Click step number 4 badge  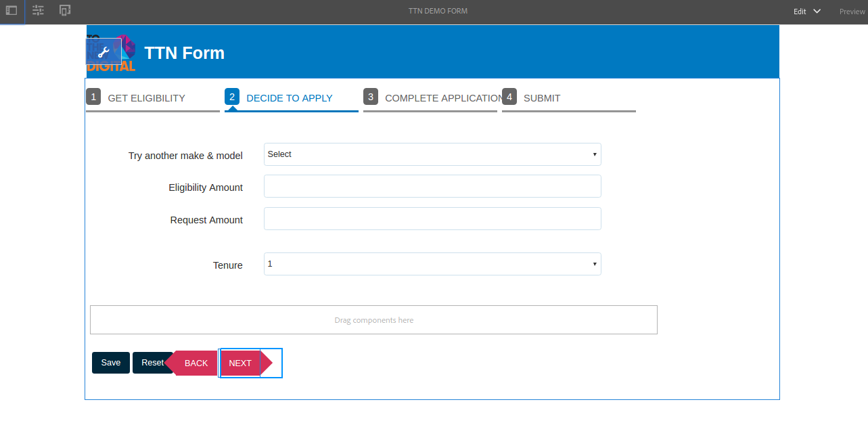click(509, 97)
